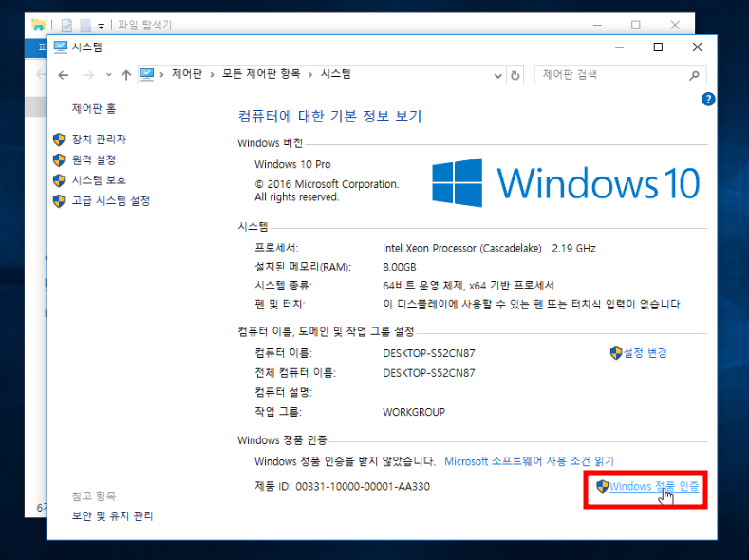The height and width of the screenshot is (560, 749).
Task: Click new folder icon in File Explorer toolbar
Action: [x=85, y=26]
